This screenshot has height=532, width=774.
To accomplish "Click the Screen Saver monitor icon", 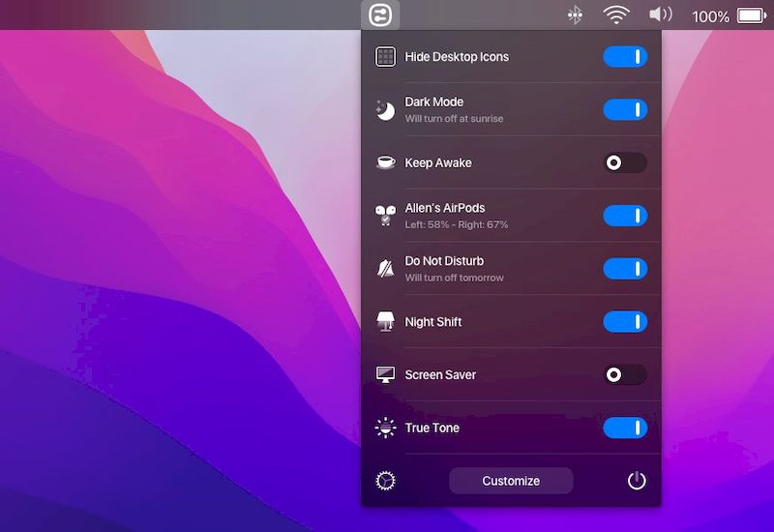I will click(385, 374).
